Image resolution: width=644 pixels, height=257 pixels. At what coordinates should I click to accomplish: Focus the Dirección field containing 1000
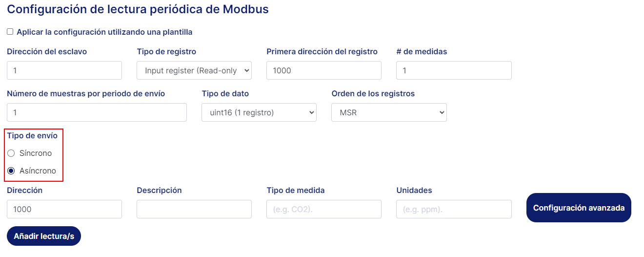pos(64,209)
